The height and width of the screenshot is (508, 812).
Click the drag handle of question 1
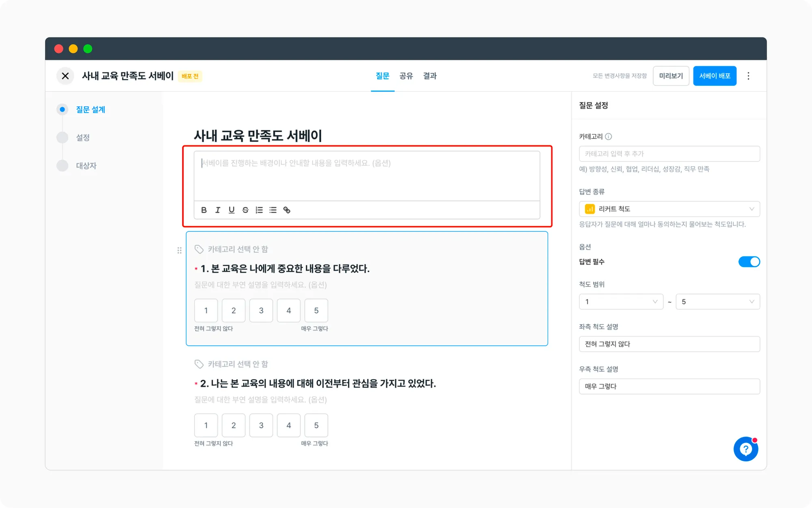(x=179, y=250)
